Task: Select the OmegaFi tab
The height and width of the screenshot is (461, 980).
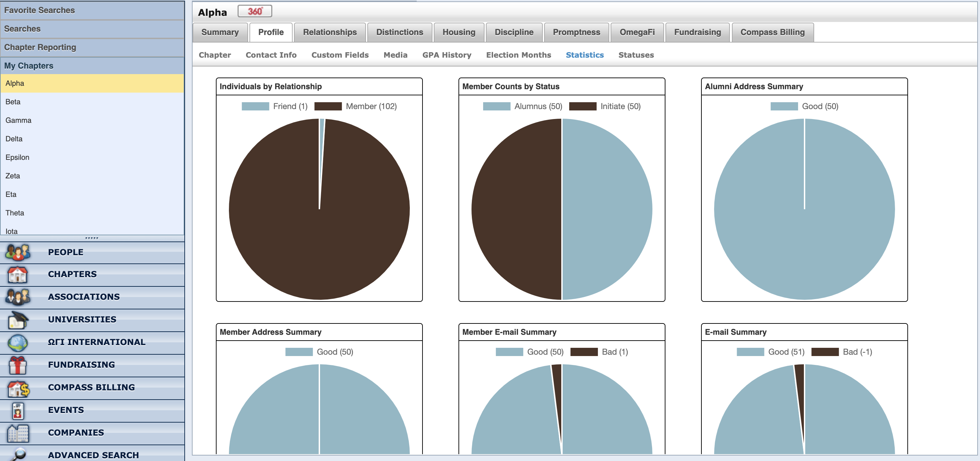Action: coord(637,32)
